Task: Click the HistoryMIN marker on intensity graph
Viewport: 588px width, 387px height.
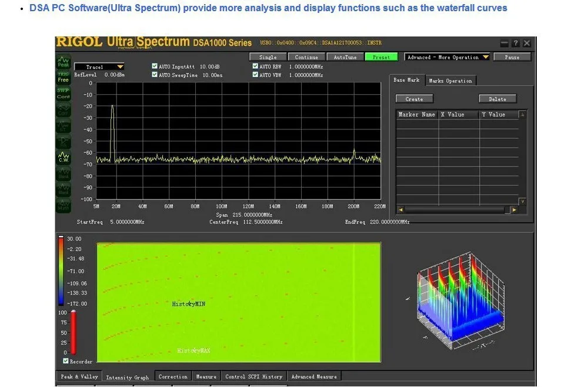Action: 189,304
